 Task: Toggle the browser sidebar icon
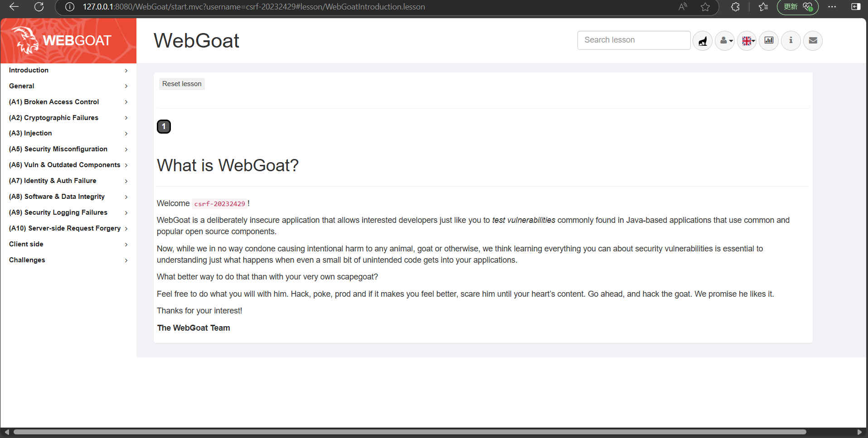point(856,7)
